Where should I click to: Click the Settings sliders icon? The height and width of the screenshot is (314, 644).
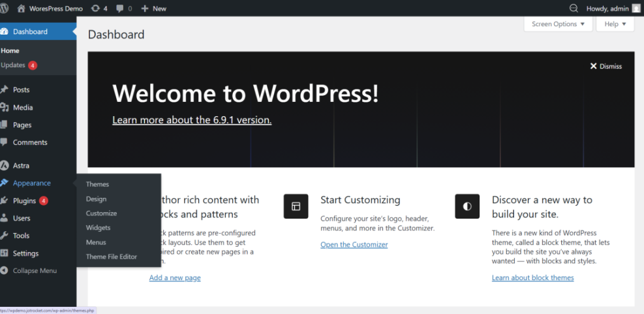point(4,253)
